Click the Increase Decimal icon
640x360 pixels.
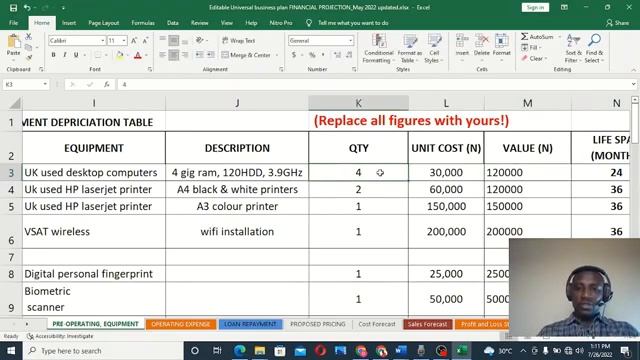[337, 55]
